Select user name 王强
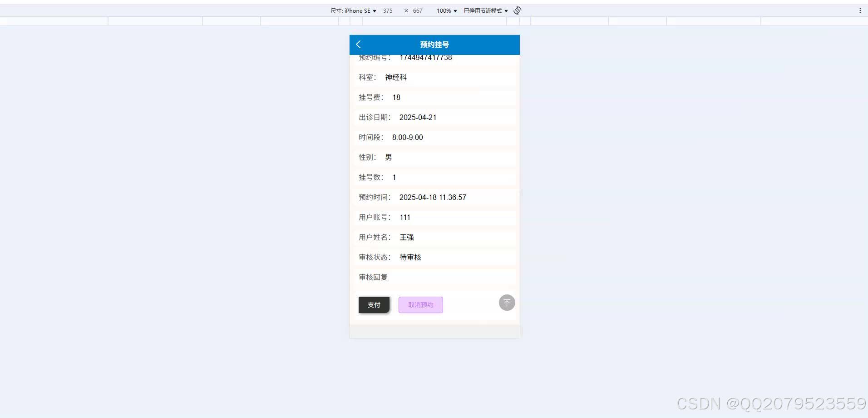This screenshot has height=418, width=868. [x=407, y=237]
